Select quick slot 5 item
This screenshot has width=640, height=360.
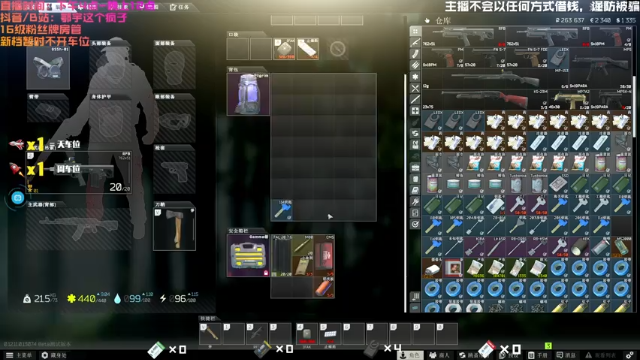pos(330,333)
